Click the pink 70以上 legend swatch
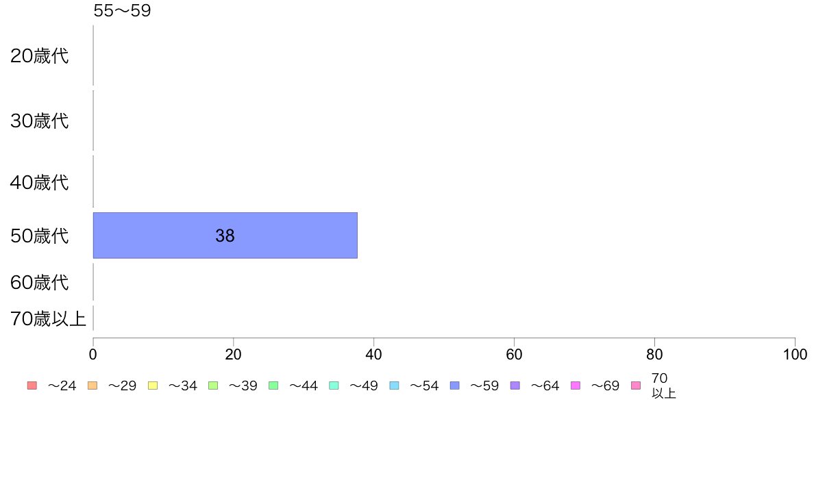 636,386
